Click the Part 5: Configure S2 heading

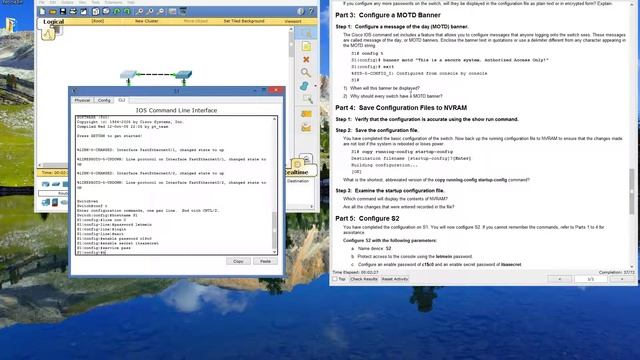[367, 218]
